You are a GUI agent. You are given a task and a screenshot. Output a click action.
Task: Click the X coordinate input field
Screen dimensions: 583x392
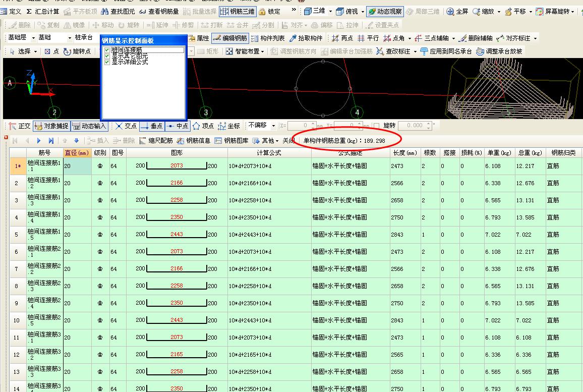tap(301, 126)
